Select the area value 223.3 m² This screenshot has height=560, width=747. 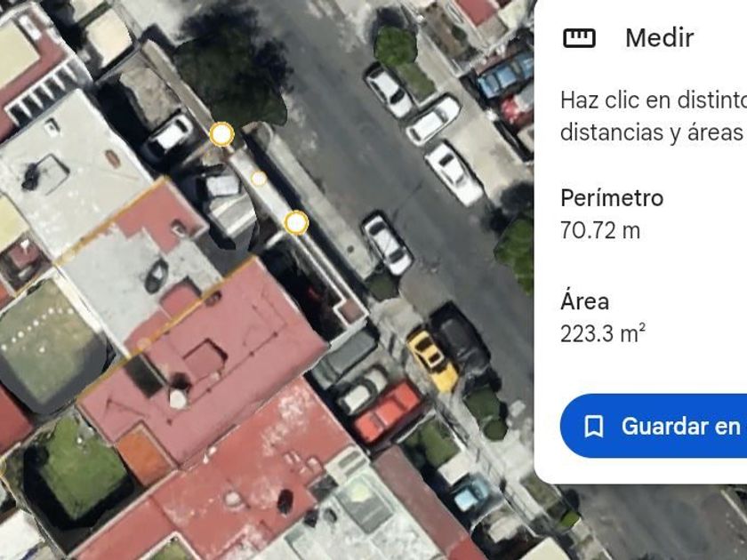(x=603, y=334)
